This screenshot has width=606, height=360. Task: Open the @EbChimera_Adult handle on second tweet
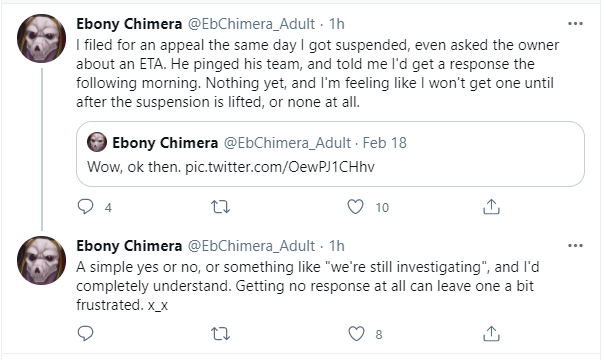(x=251, y=246)
